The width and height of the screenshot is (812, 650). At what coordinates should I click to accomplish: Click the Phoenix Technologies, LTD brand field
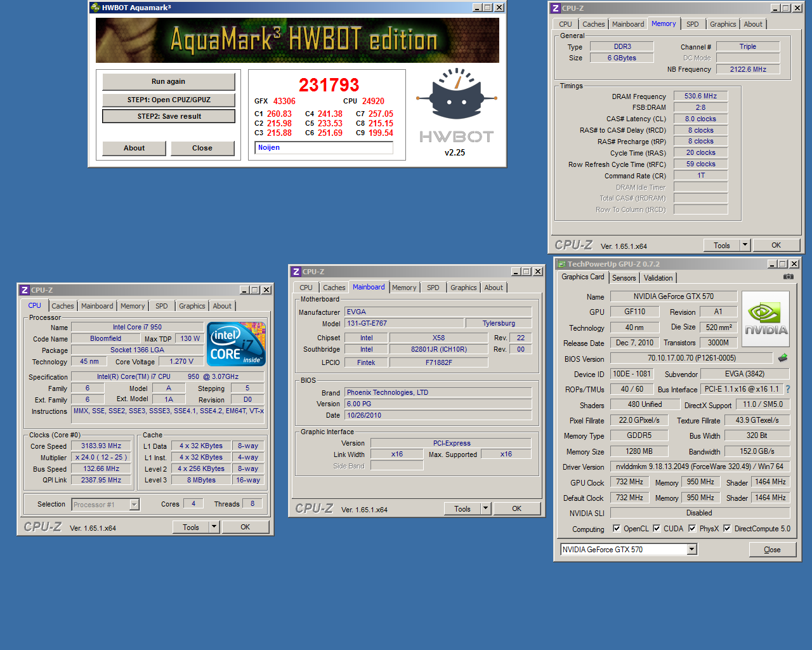point(438,392)
